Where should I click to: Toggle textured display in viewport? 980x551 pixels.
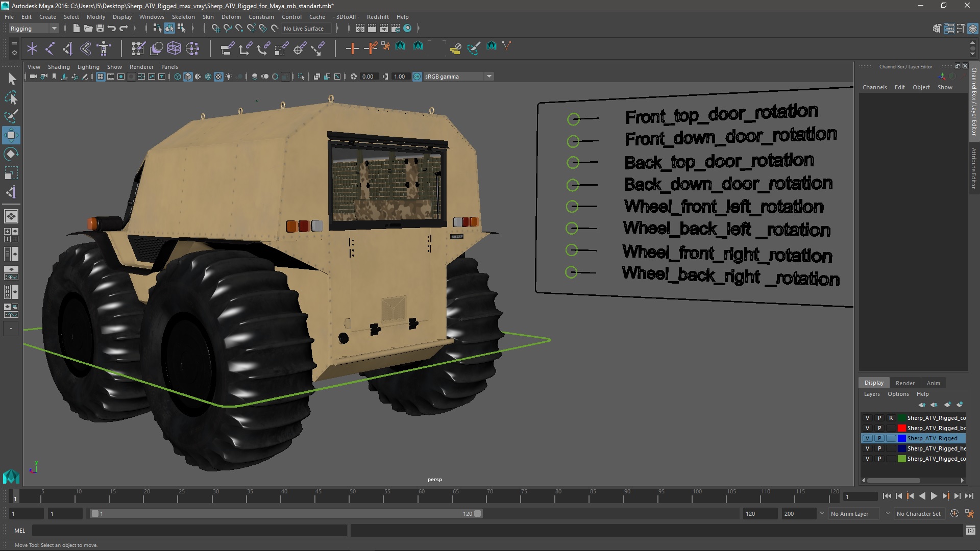click(218, 77)
